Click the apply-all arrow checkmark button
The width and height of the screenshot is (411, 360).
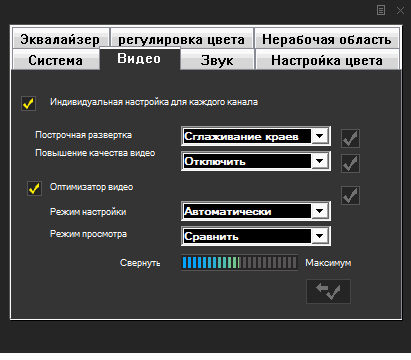328,291
